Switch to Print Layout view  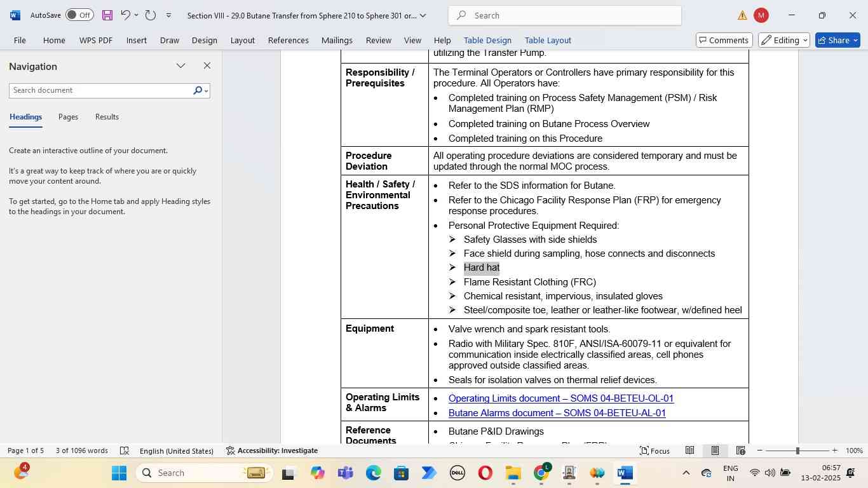click(x=715, y=451)
